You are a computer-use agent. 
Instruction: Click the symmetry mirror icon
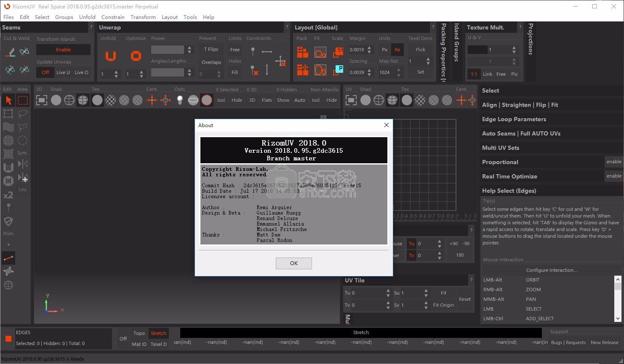click(x=23, y=164)
